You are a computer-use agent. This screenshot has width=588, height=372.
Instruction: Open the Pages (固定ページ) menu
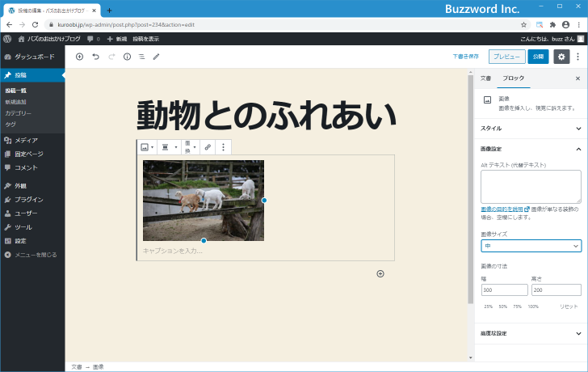click(x=32, y=154)
